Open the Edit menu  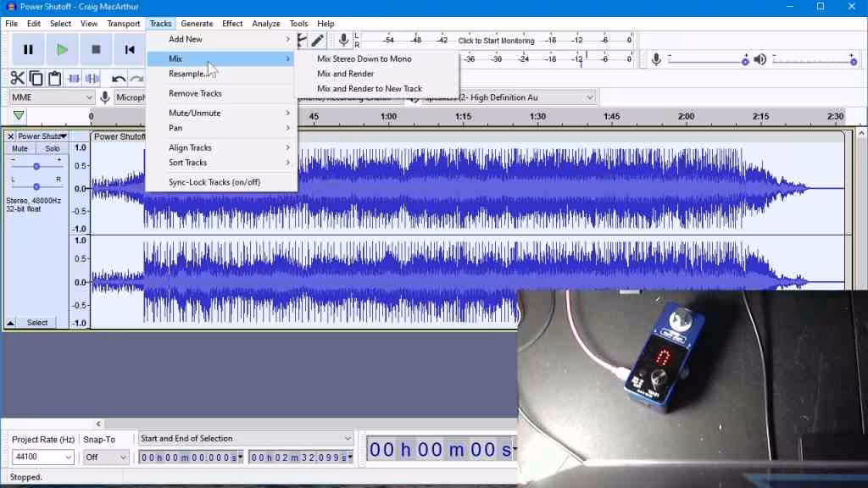(34, 24)
